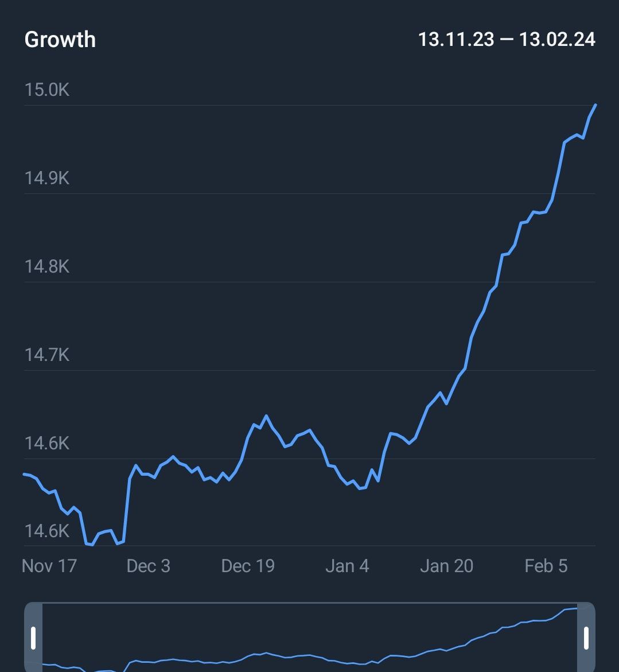This screenshot has height=672, width=619.
Task: Tap the growth line's early-January trough
Action: 360,488
